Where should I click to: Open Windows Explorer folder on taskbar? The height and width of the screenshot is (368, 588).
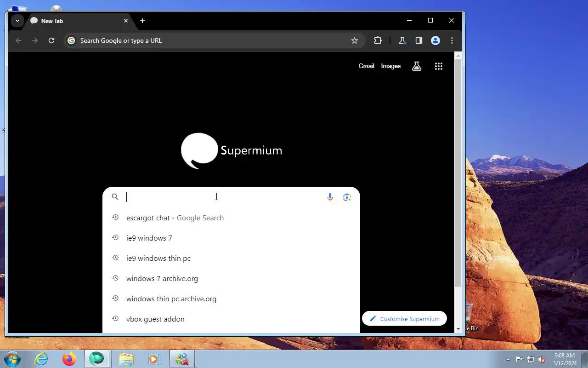point(126,359)
